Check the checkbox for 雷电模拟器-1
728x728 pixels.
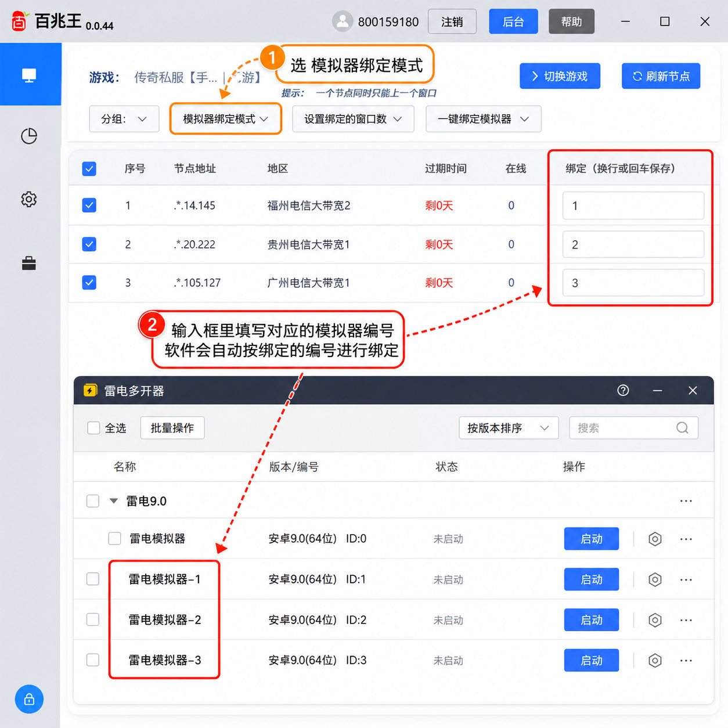tap(93, 579)
